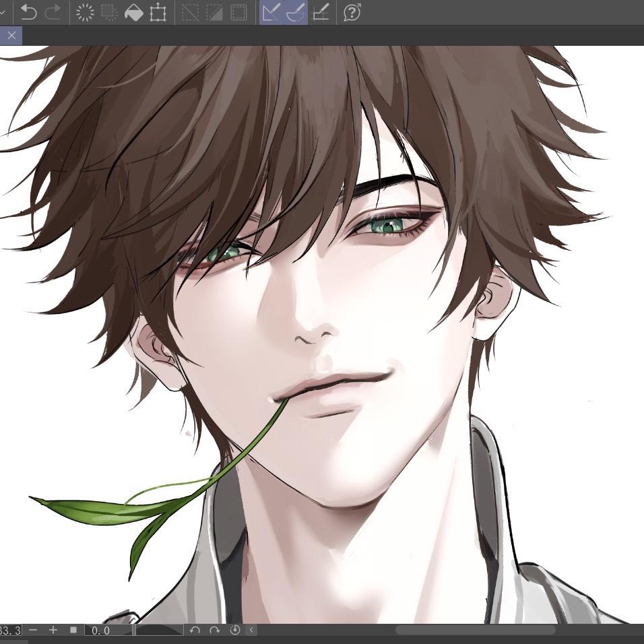
Task: Invert the selected area
Action: pyautogui.click(x=214, y=12)
